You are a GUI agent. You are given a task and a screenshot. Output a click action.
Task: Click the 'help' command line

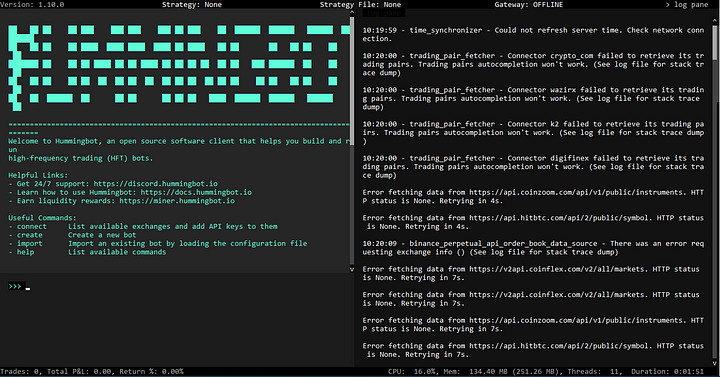click(87, 252)
